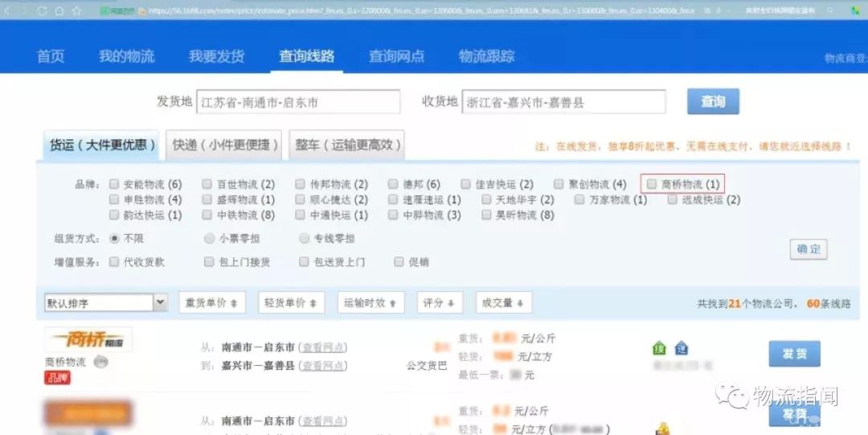The image size is (868, 435).
Task: Tick the 安能物流 brand checkbox
Action: coord(114,184)
